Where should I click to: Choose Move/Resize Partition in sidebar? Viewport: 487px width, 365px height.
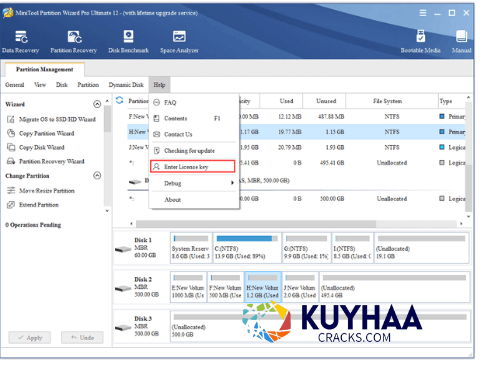(x=41, y=191)
